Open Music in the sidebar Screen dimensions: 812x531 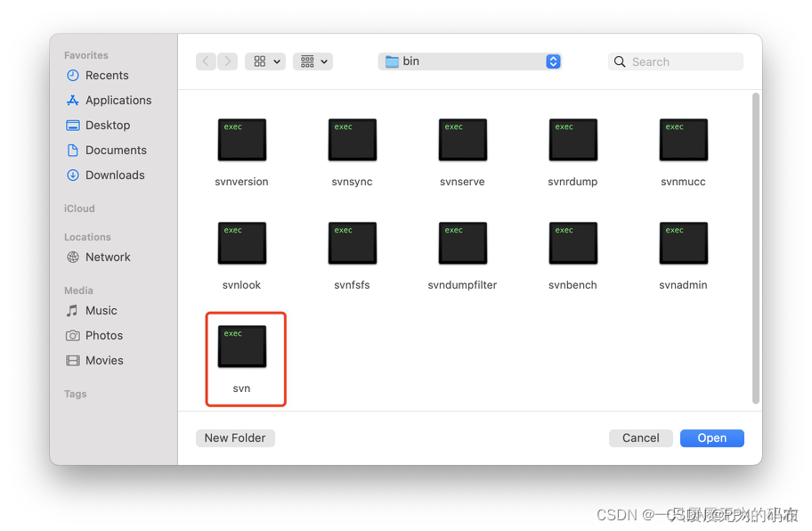tap(91, 310)
